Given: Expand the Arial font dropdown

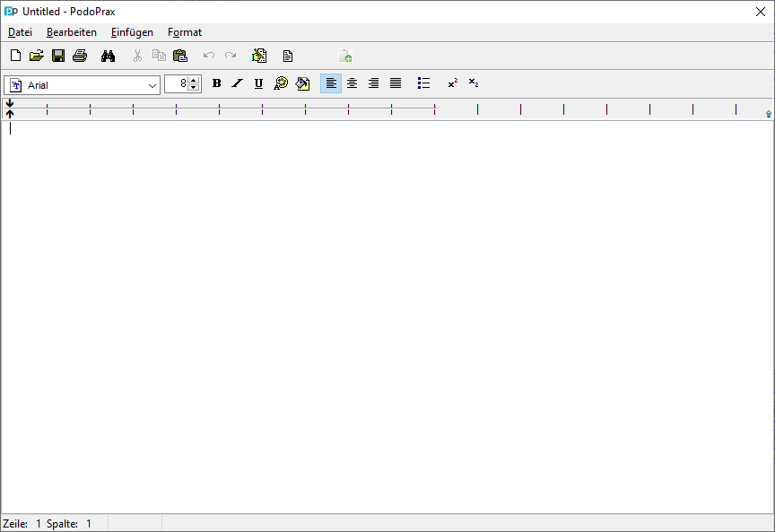Looking at the screenshot, I should (152, 85).
